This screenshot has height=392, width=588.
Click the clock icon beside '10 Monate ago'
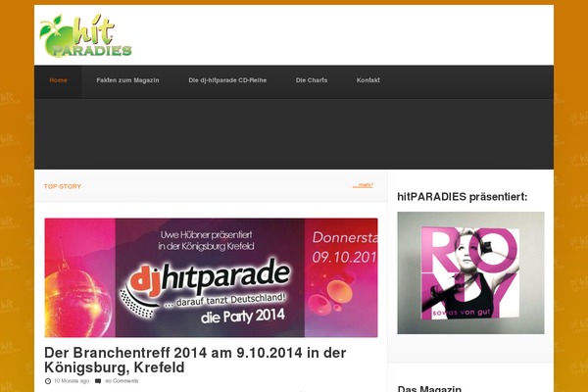pyautogui.click(x=48, y=381)
